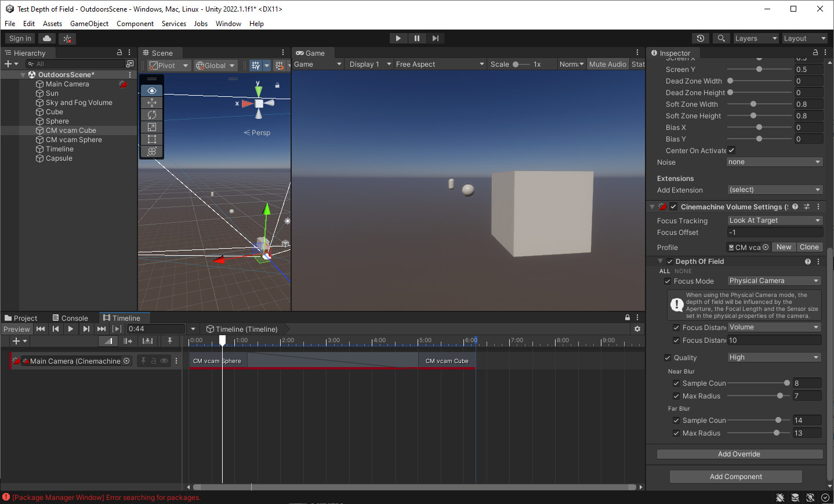
Task: Select the Rect Transform tool
Action: tap(151, 139)
